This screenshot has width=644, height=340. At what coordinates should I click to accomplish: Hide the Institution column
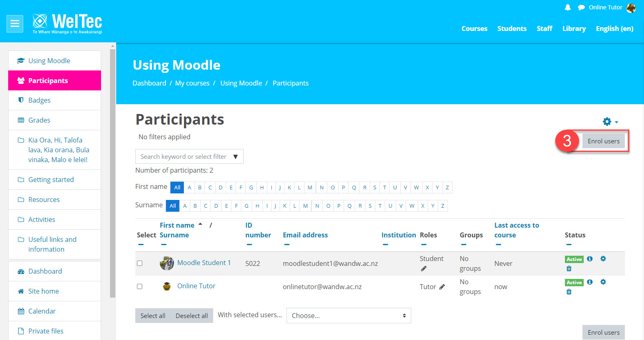pos(385,245)
